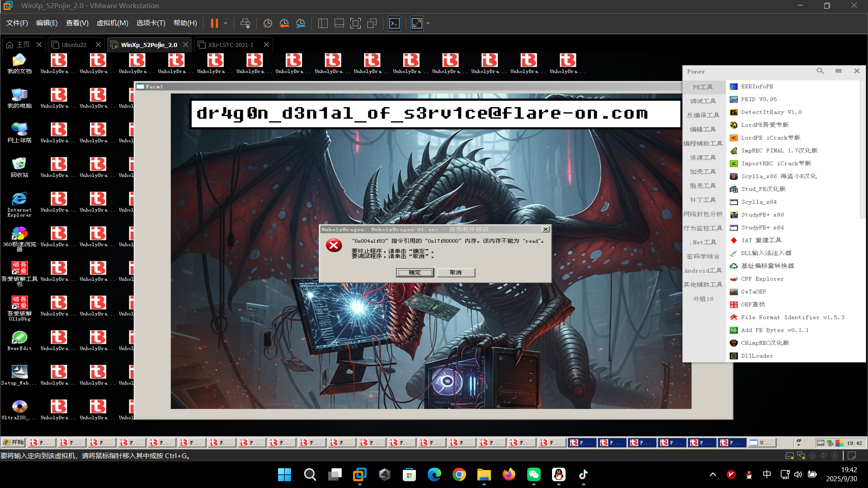Open WeChat from the Windows taskbar
This screenshot has height=488, width=868.
(533, 474)
